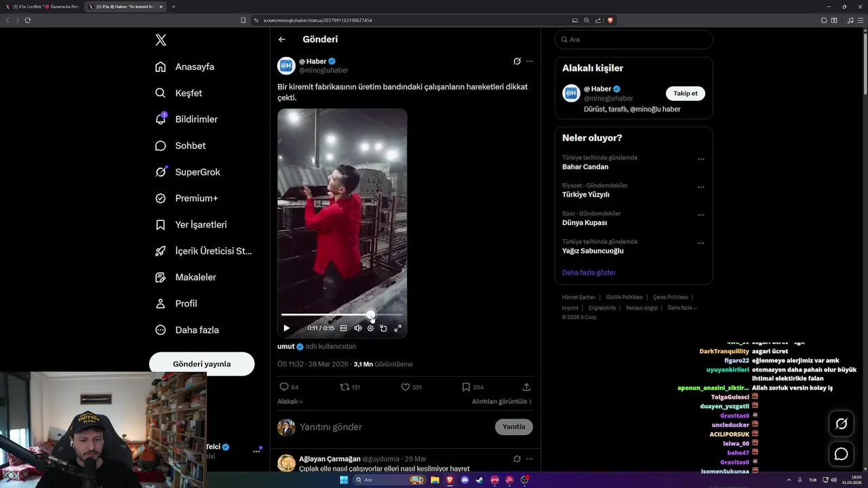Open @ Haber avatar on the post

(x=286, y=66)
